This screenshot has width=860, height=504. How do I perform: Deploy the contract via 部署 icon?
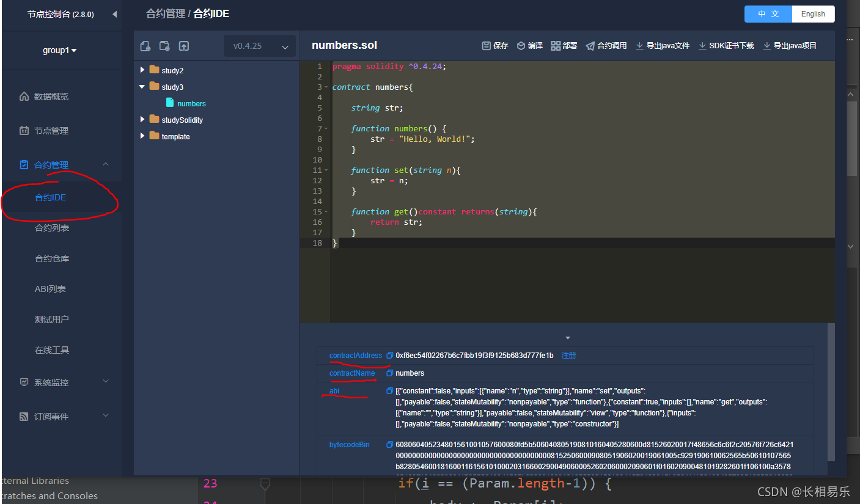coord(563,45)
